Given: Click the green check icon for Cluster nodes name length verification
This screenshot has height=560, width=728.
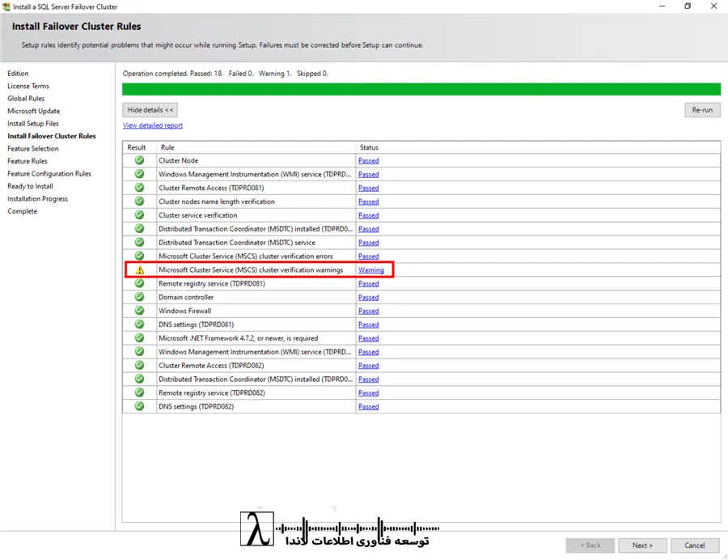Looking at the screenshot, I should pyautogui.click(x=139, y=201).
